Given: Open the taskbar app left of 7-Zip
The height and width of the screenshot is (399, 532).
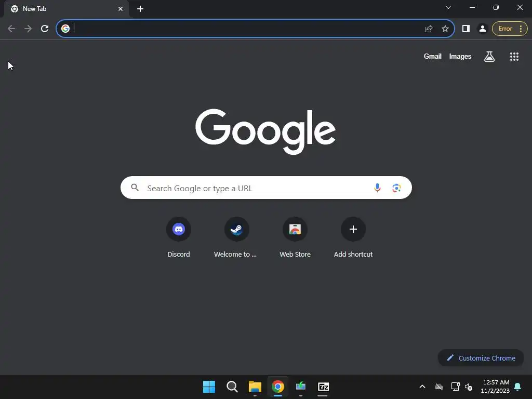Looking at the screenshot, I should pyautogui.click(x=301, y=387).
